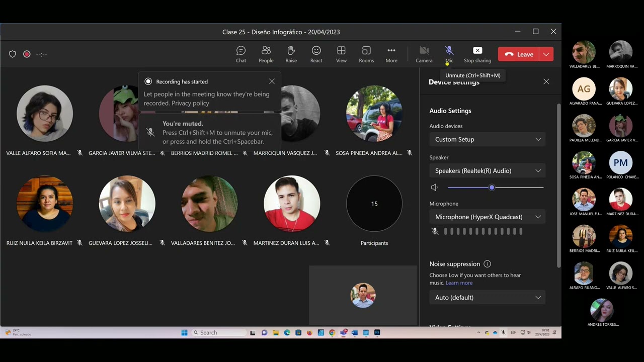Open Word from the taskbar
The height and width of the screenshot is (362, 644).
pos(355,332)
